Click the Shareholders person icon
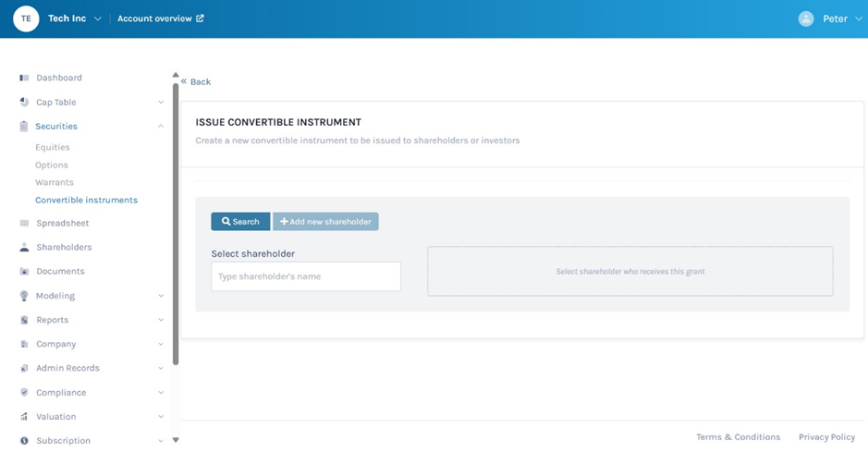 coord(24,248)
